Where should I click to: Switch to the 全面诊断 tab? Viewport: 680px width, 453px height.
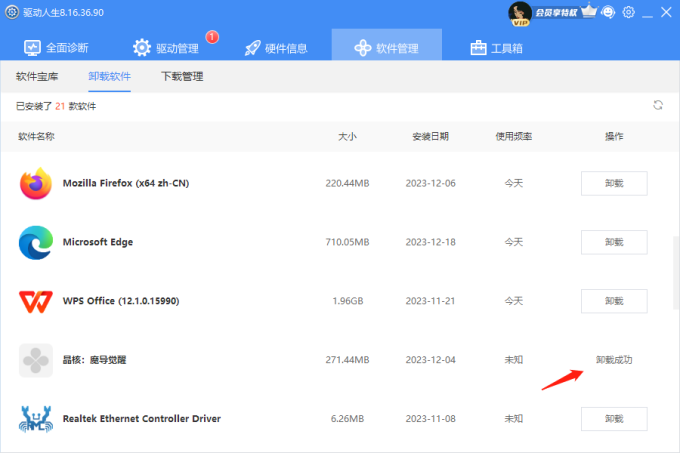coord(56,47)
